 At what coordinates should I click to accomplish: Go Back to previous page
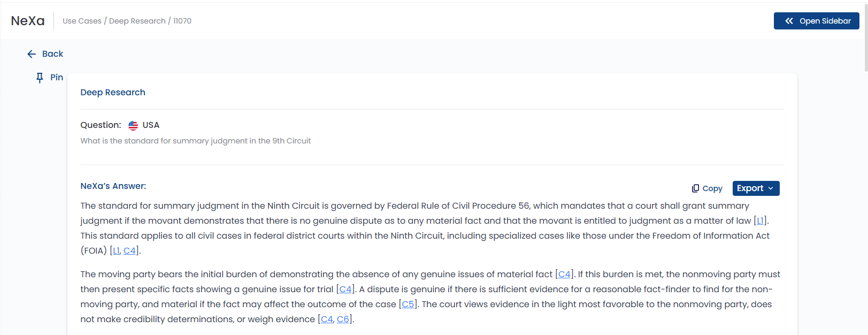(x=52, y=54)
